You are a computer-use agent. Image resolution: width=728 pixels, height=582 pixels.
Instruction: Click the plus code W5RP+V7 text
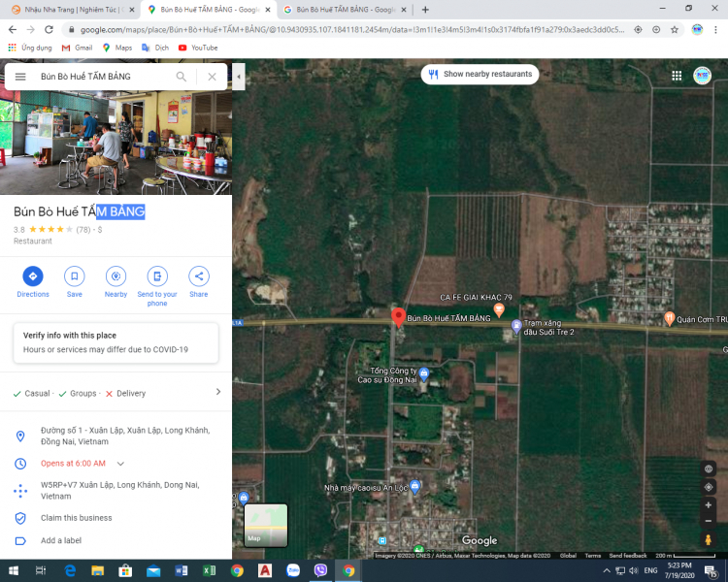click(x=119, y=491)
